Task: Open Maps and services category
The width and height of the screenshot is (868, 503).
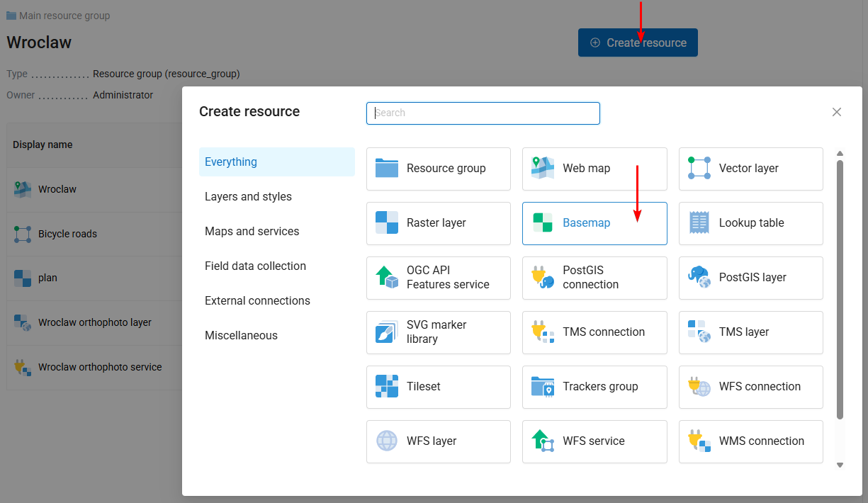Action: [252, 232]
